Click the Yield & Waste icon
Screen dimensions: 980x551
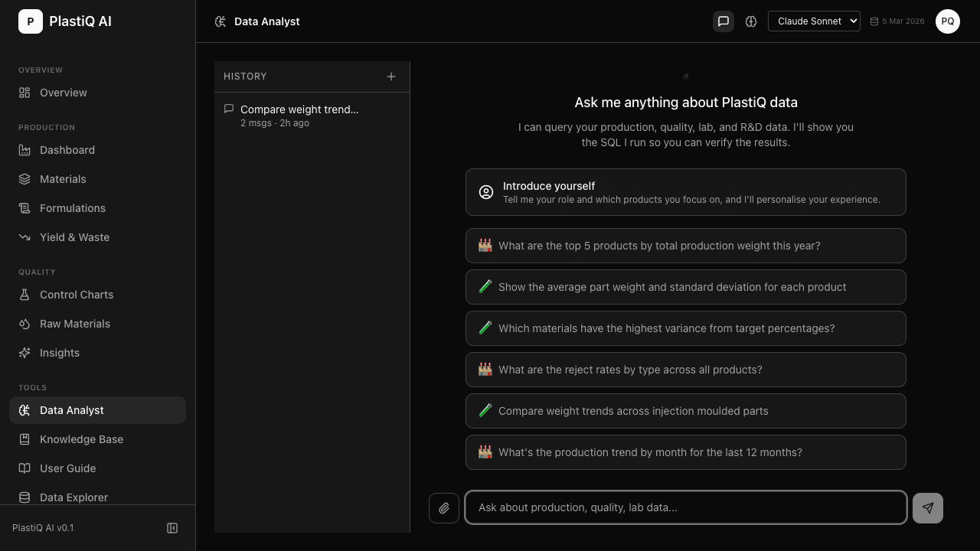pos(25,237)
